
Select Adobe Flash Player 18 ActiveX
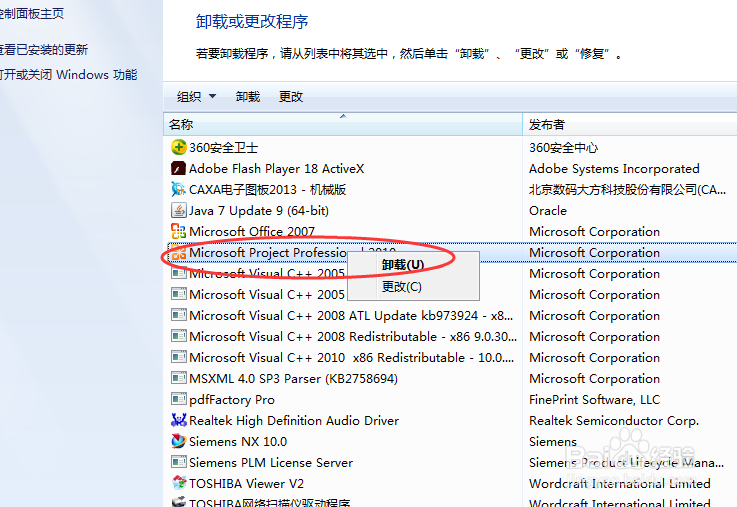[x=276, y=168]
